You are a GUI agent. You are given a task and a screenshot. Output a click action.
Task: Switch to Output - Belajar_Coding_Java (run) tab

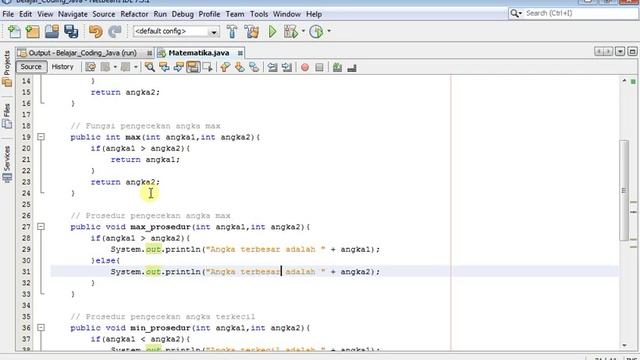pyautogui.click(x=82, y=53)
